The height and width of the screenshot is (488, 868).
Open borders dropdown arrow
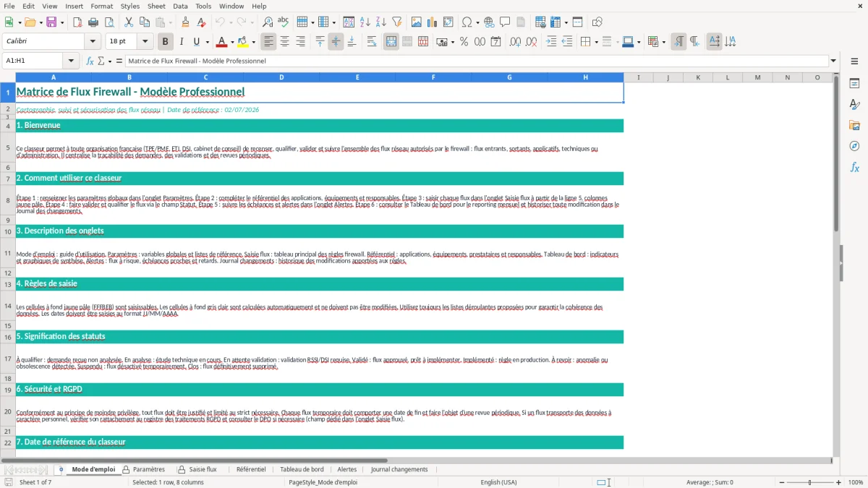pos(596,42)
